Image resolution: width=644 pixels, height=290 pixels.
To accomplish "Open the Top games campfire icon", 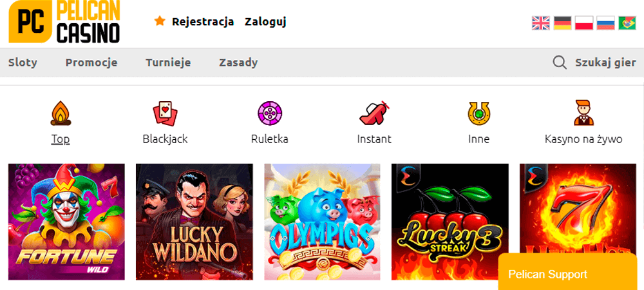I will point(61,113).
